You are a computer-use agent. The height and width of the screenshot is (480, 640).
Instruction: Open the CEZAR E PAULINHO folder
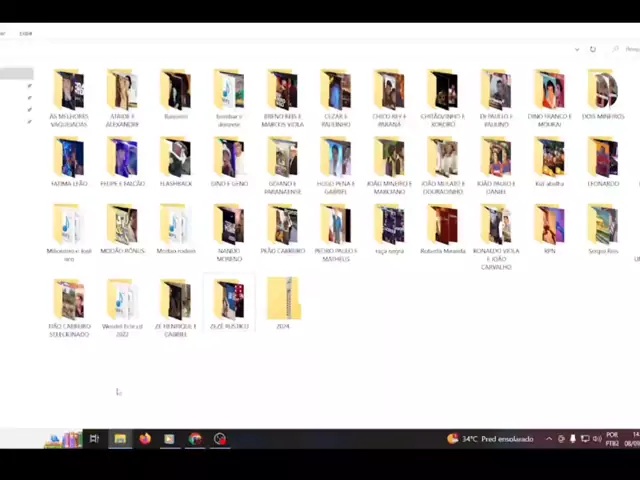[x=335, y=92]
